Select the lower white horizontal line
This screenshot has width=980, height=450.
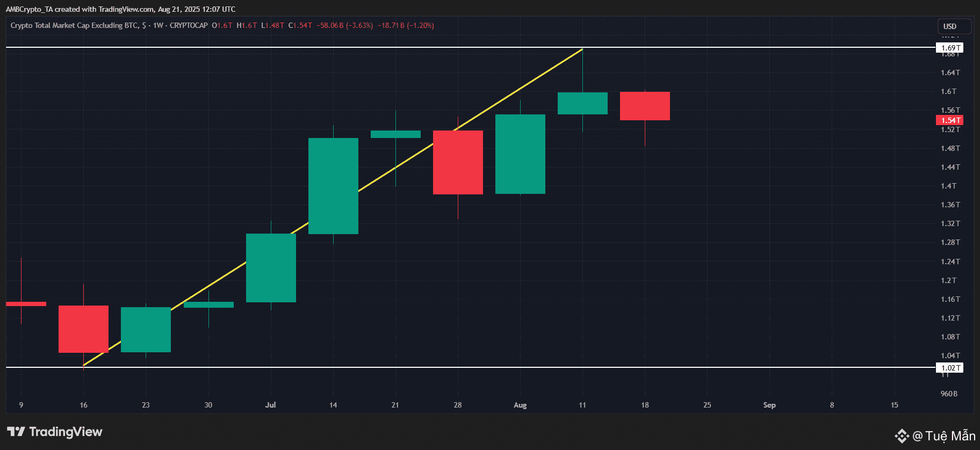click(x=471, y=367)
